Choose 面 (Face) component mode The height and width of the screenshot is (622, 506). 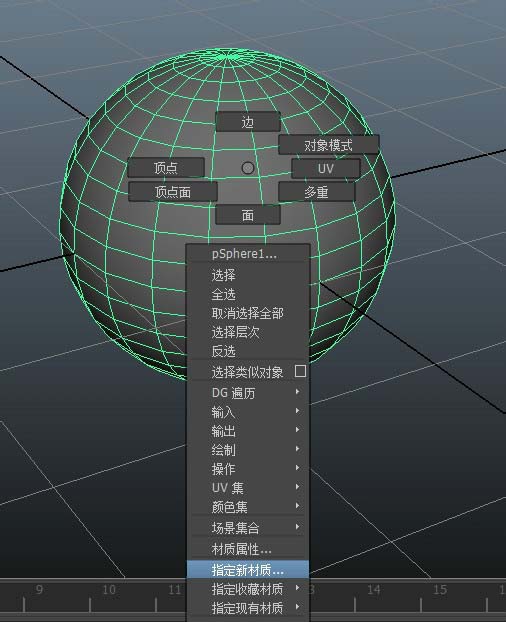tap(248, 215)
